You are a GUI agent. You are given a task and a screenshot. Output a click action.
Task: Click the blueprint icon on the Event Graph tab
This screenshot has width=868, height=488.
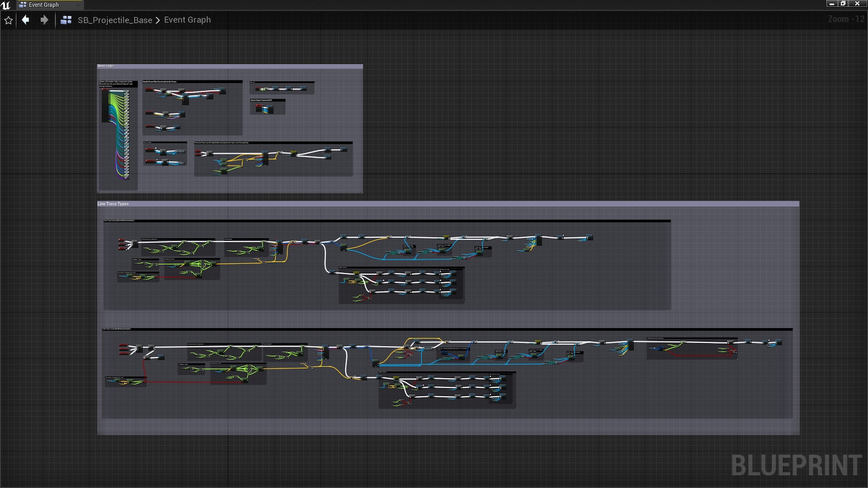pyautogui.click(x=22, y=4)
